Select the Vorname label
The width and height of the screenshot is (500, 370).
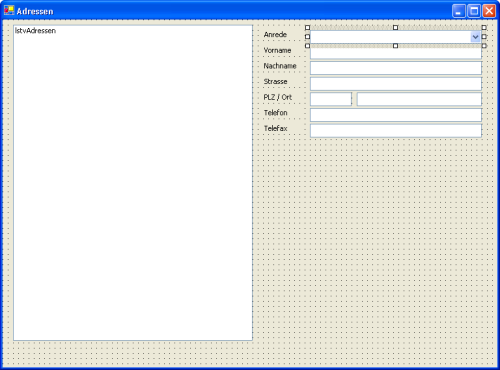(277, 50)
